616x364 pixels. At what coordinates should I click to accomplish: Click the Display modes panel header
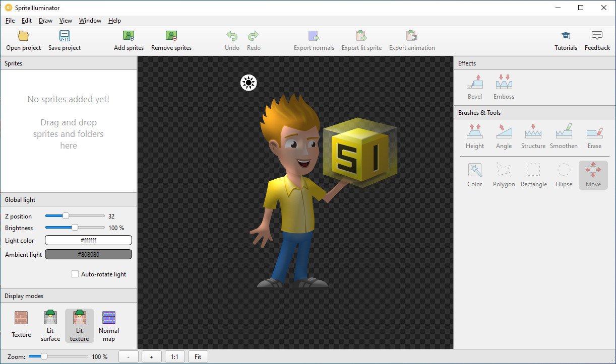tap(69, 296)
